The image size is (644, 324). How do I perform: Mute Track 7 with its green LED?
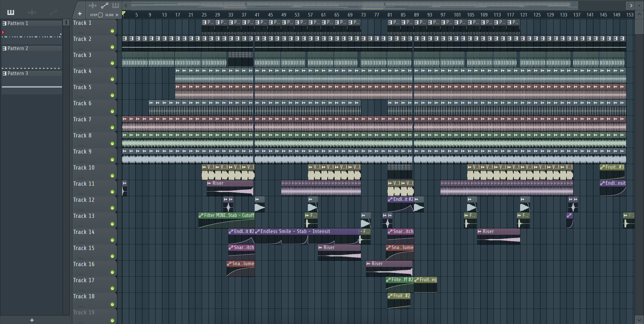click(112, 128)
